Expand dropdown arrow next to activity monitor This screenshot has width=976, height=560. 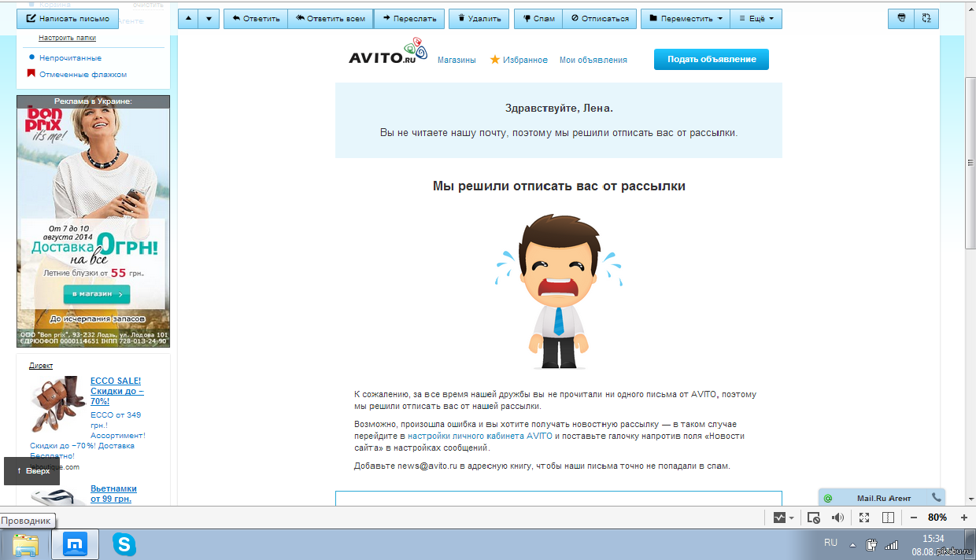792,518
